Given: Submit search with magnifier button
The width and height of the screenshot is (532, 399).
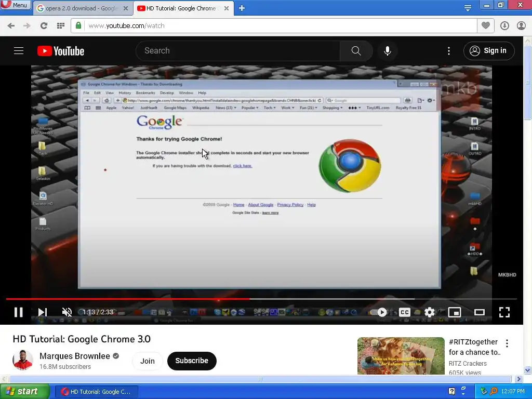Looking at the screenshot, I should [356, 51].
